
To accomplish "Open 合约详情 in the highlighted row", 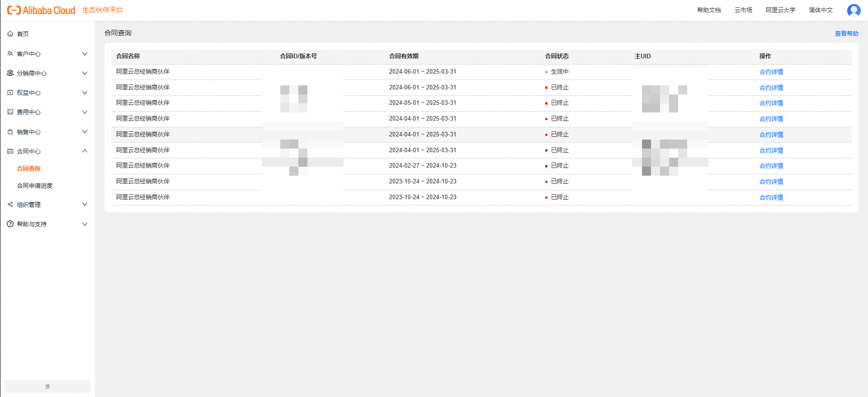I will coord(771,135).
